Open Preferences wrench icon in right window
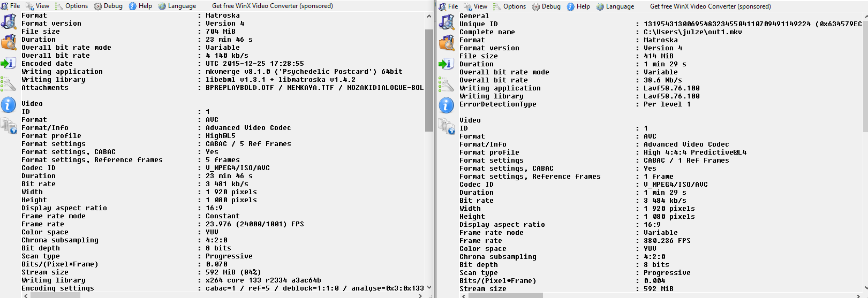 447,85
